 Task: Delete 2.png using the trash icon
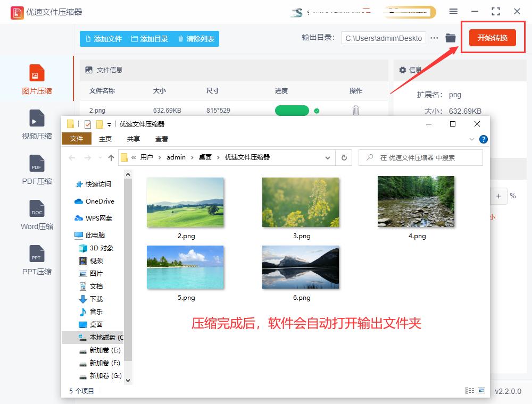pos(355,110)
